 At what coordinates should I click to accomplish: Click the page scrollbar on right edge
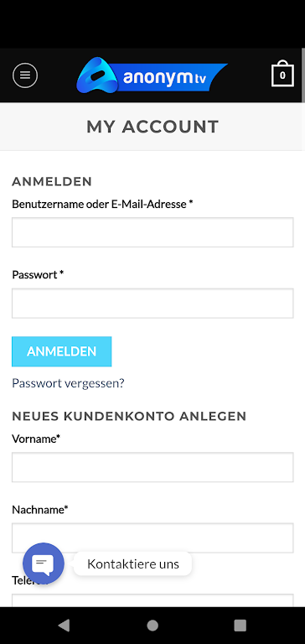pyautogui.click(x=303, y=76)
